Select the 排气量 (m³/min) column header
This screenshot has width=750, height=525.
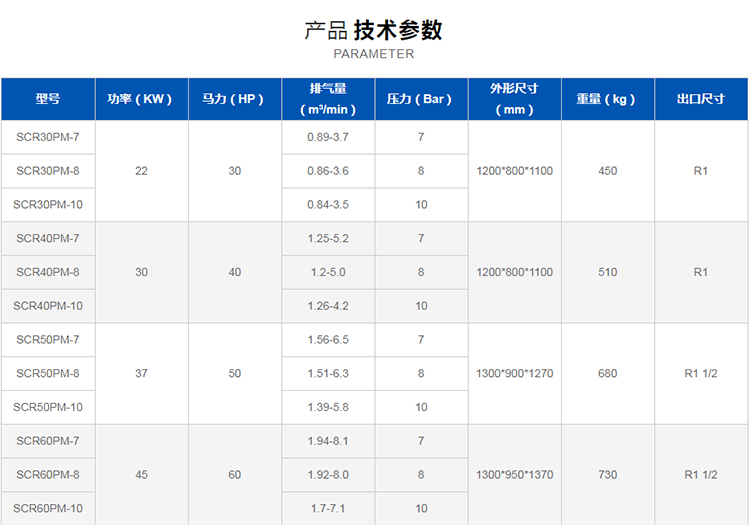[x=327, y=99]
